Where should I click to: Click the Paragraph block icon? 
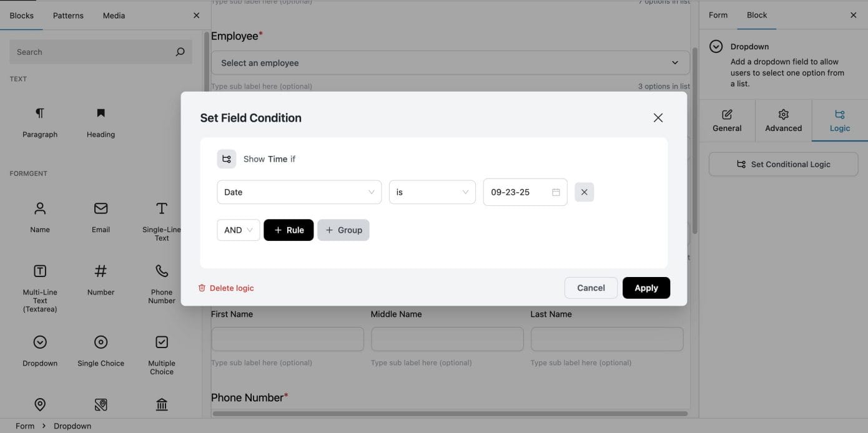point(40,114)
